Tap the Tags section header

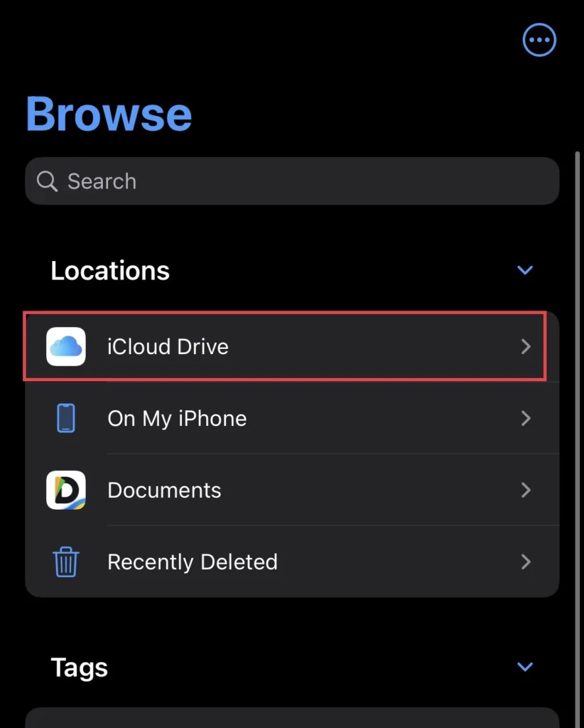pyautogui.click(x=80, y=668)
